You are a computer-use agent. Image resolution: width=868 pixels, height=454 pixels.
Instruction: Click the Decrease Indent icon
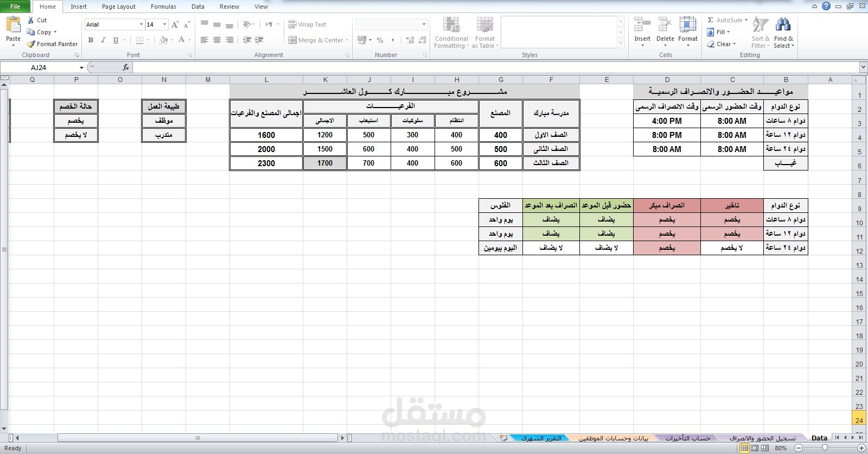[x=247, y=40]
